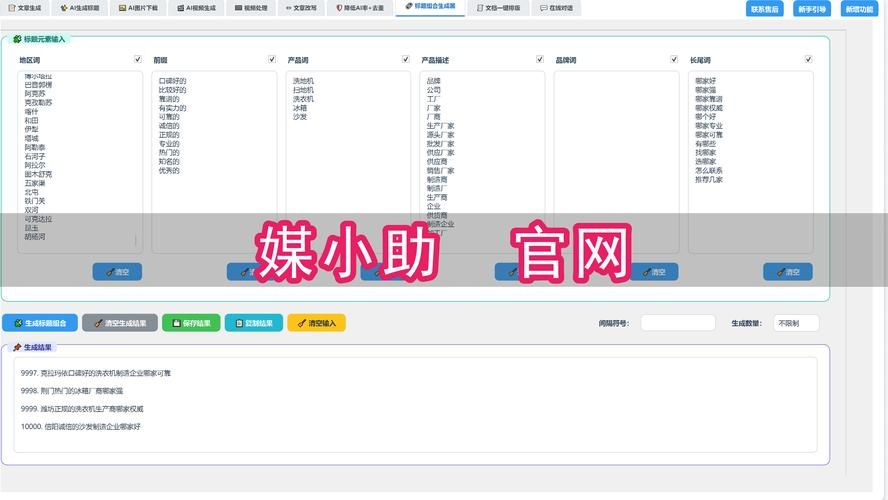Click inside the empty 品牌词 text area
The image size is (888, 500).
(x=616, y=162)
